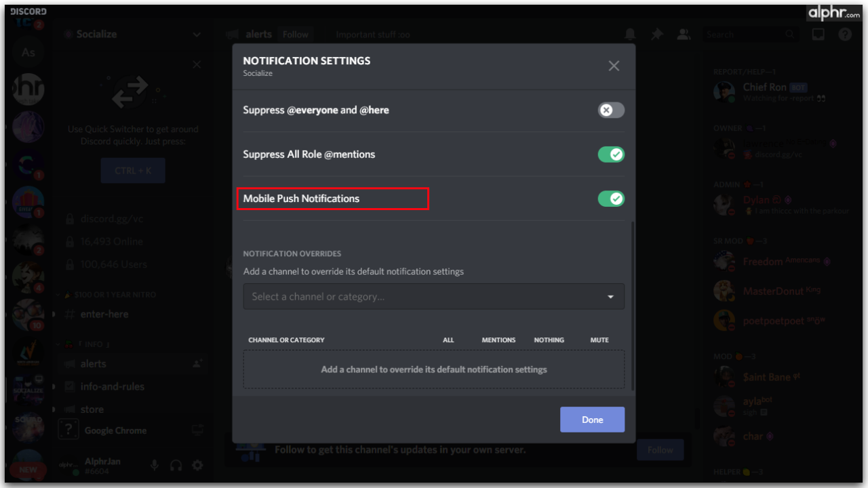
Task: Open pinned messages icon
Action: 656,34
